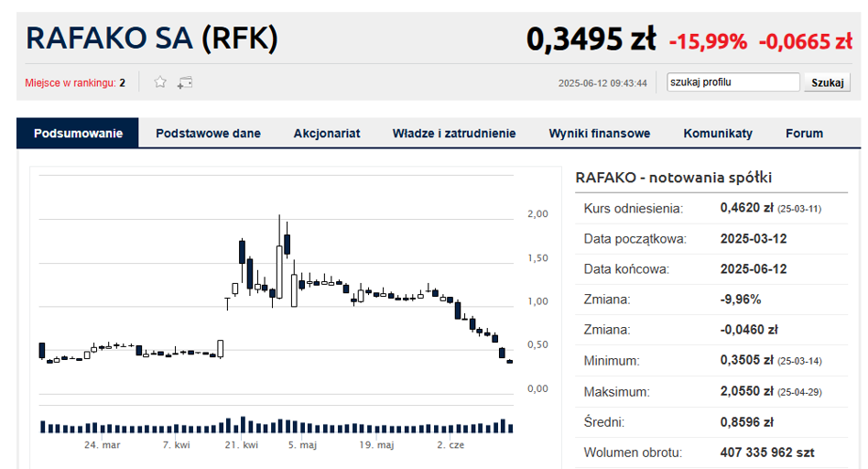Open the Forum tab

804,133
